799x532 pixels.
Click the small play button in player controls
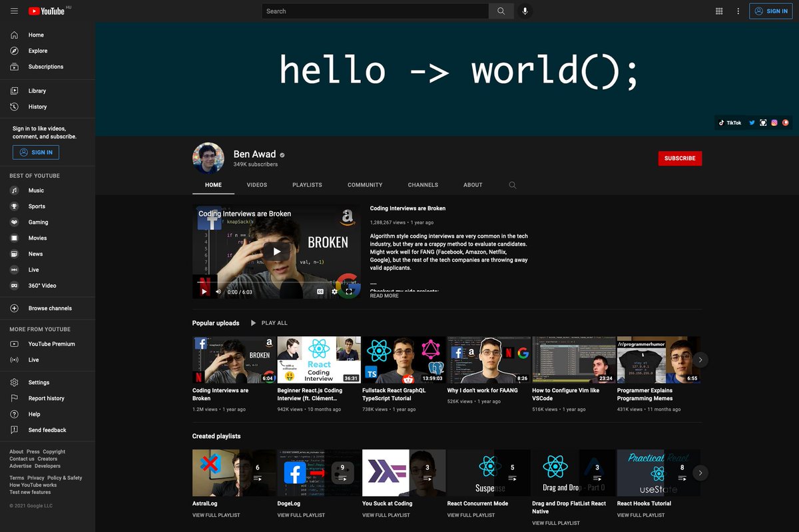coord(204,291)
